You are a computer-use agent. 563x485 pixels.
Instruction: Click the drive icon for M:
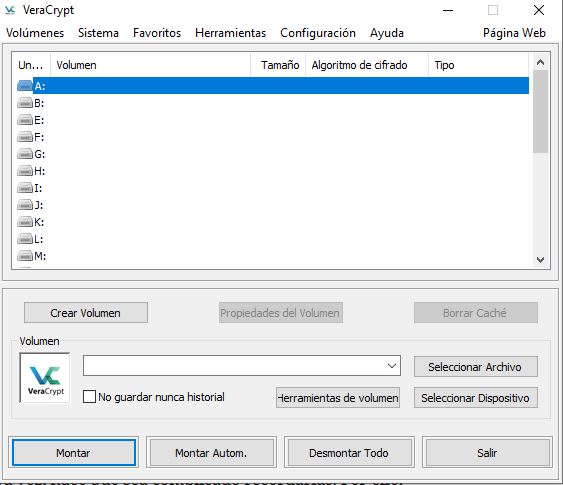pyautogui.click(x=25, y=256)
